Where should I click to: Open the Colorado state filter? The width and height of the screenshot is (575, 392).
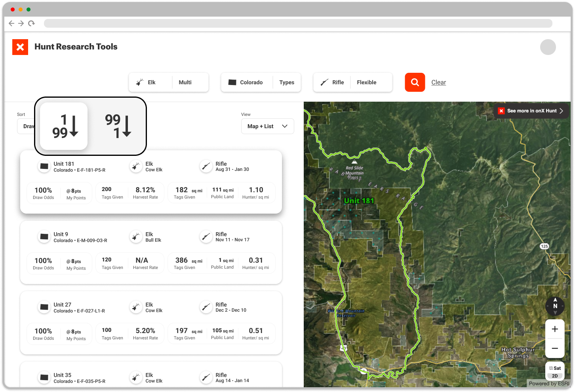point(247,82)
